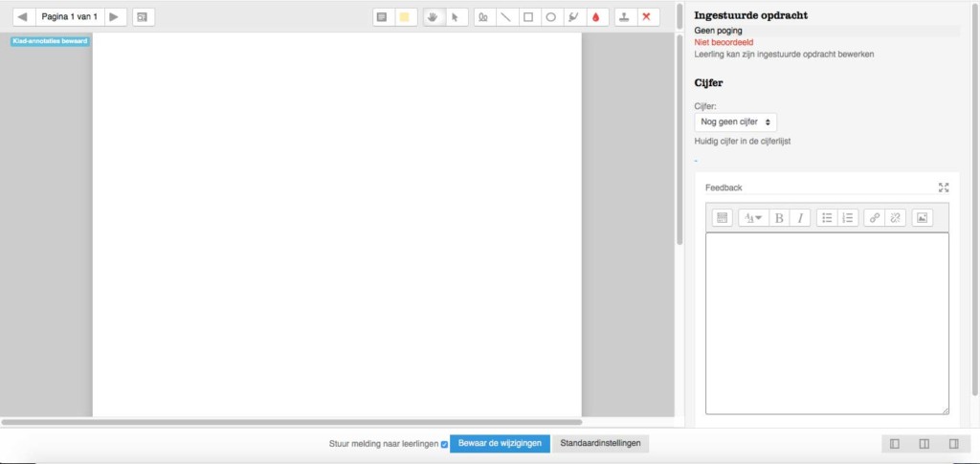Toggle 'Stuur melding naar leerlingen' checkbox
980x464 pixels.
click(444, 445)
